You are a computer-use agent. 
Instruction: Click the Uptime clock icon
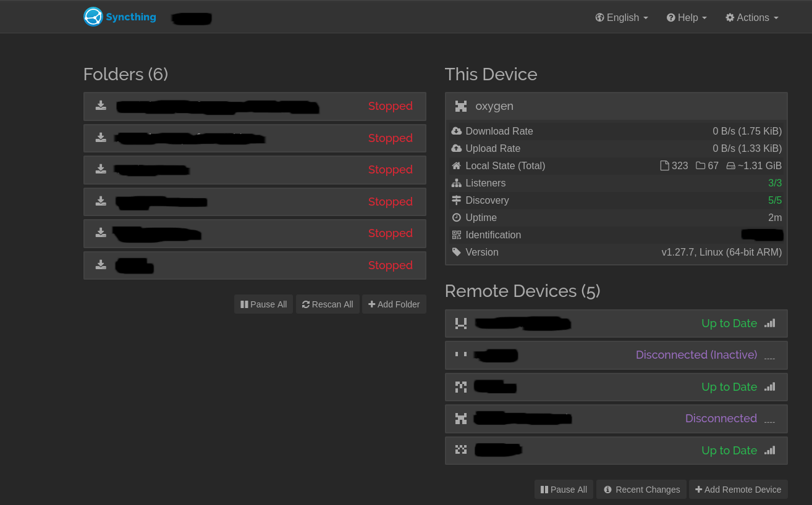click(x=457, y=217)
